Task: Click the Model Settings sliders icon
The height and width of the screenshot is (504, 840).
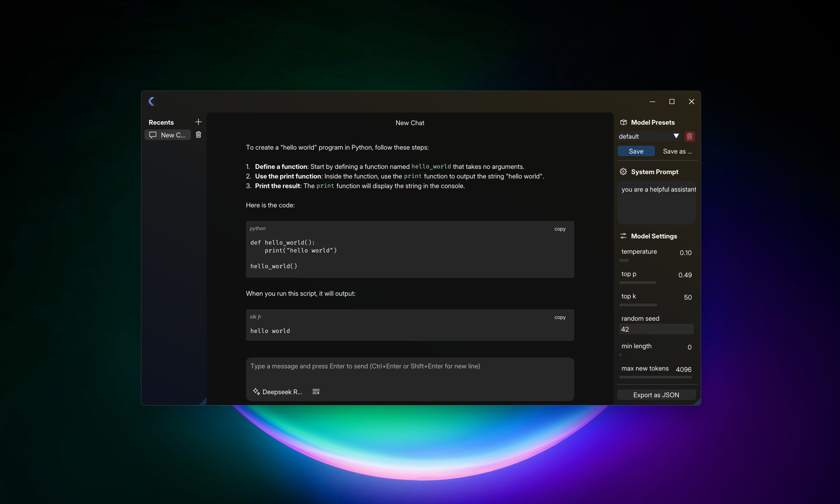Action: click(623, 236)
